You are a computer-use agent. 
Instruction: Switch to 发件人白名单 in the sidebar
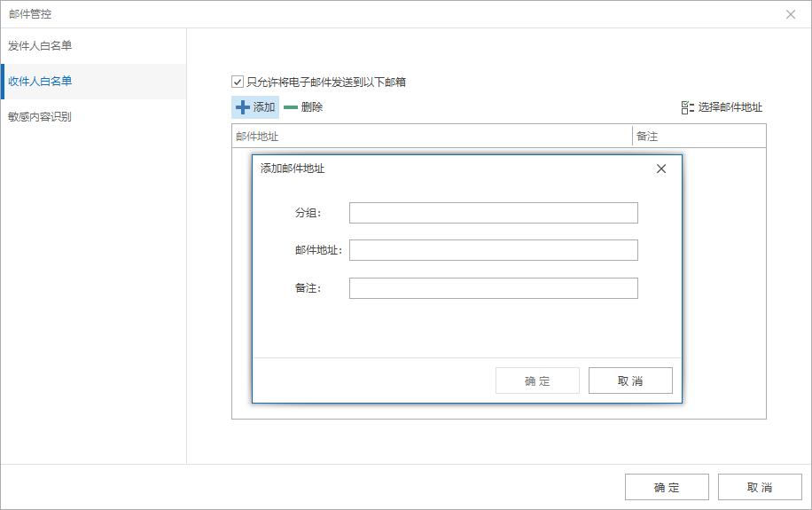coord(41,46)
